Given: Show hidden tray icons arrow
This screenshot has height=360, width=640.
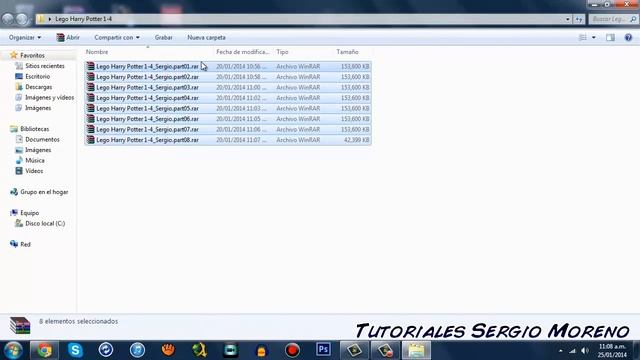Looking at the screenshot, I should click(x=560, y=351).
